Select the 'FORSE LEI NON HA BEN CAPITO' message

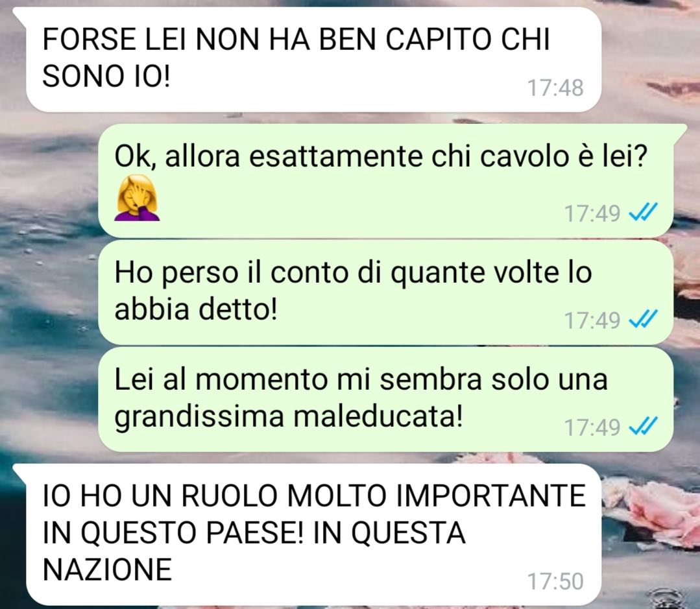pos(313,59)
